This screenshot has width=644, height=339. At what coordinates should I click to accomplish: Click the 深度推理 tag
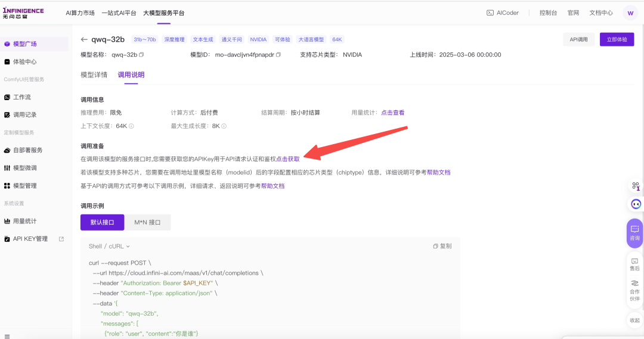click(175, 39)
